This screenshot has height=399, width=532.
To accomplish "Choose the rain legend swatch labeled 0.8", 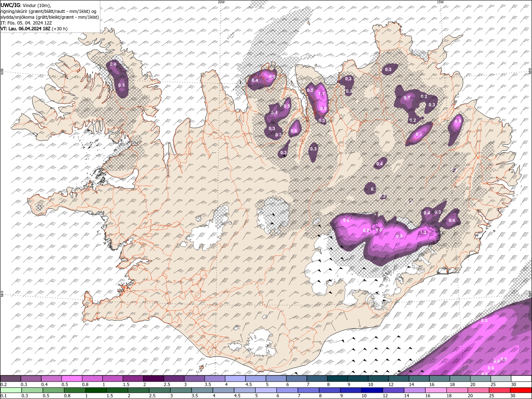I will coord(74,390).
